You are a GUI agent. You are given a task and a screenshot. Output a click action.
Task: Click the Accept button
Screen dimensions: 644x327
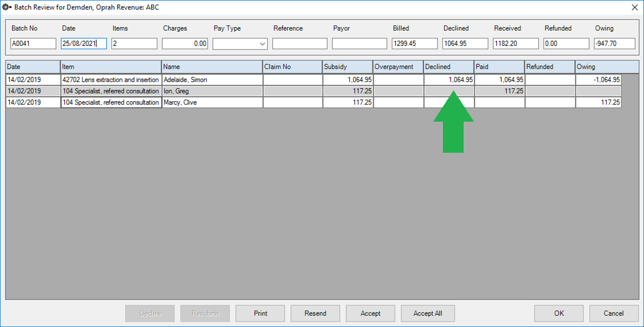click(x=371, y=313)
